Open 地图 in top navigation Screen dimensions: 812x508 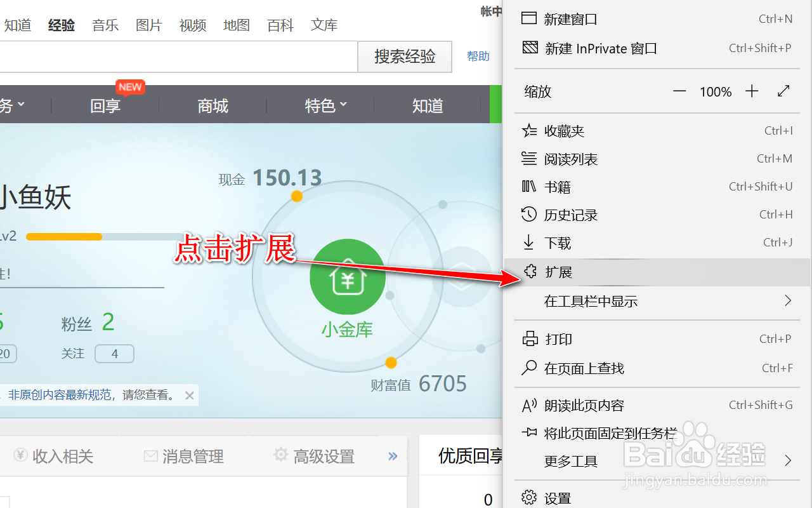[x=237, y=25]
